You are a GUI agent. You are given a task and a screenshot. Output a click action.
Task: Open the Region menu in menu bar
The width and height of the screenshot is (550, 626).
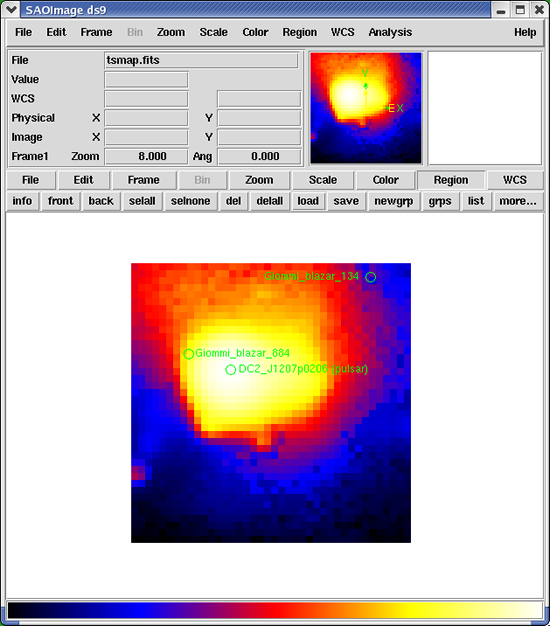[300, 32]
